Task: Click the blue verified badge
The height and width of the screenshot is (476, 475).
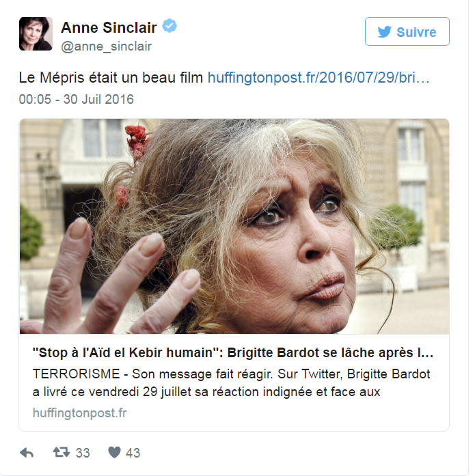Action: tap(169, 26)
